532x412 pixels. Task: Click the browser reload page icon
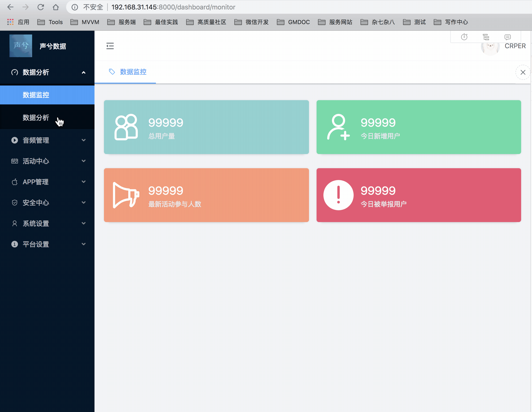[41, 7]
